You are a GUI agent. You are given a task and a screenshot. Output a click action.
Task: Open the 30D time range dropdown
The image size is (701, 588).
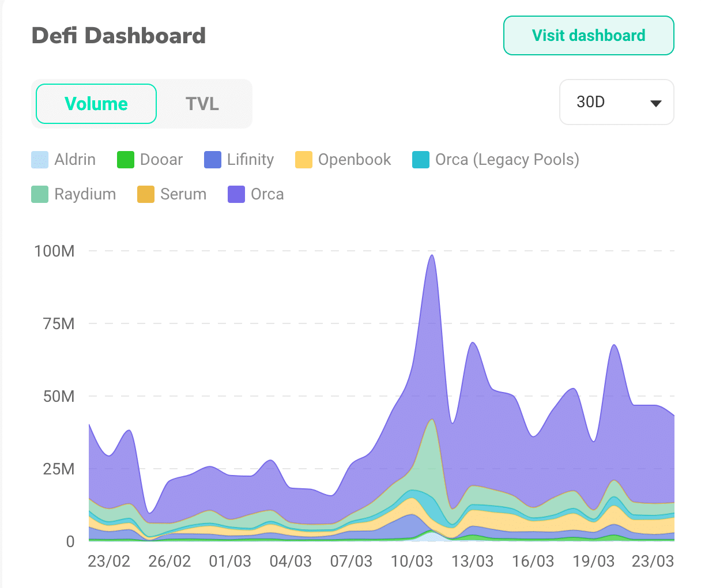pos(616,102)
